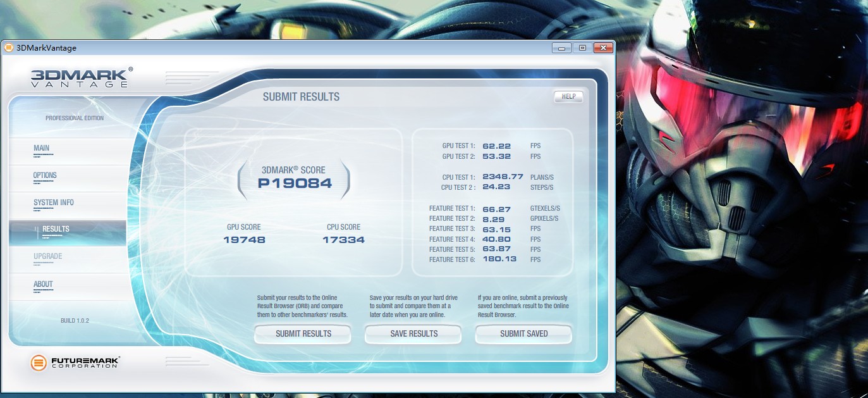The height and width of the screenshot is (398, 868).
Task: Click Feature Test 6 value 180.13
Action: [x=499, y=259]
